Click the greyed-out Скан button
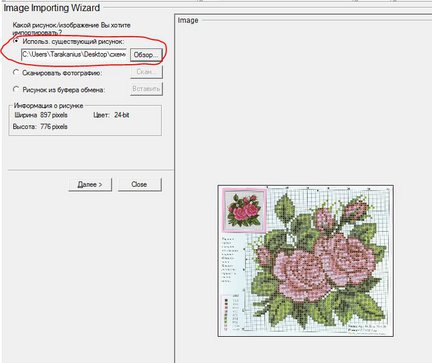Viewport: 432px width, 363px height. coord(146,72)
